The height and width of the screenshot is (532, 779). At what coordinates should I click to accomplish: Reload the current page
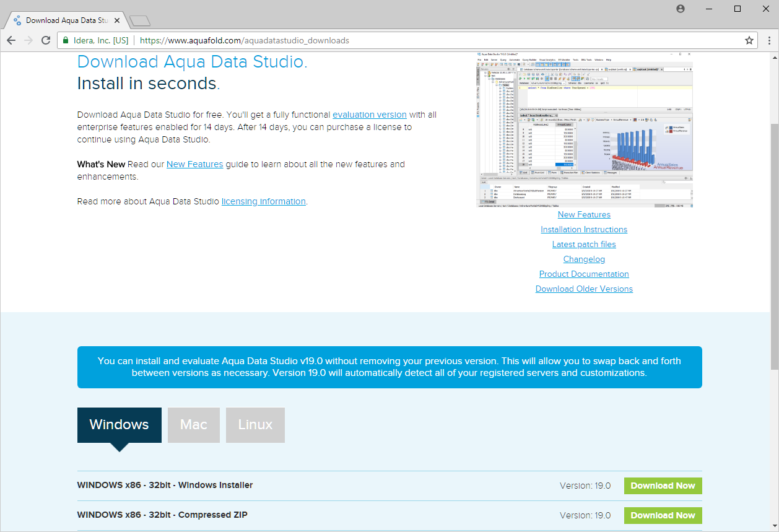point(46,40)
